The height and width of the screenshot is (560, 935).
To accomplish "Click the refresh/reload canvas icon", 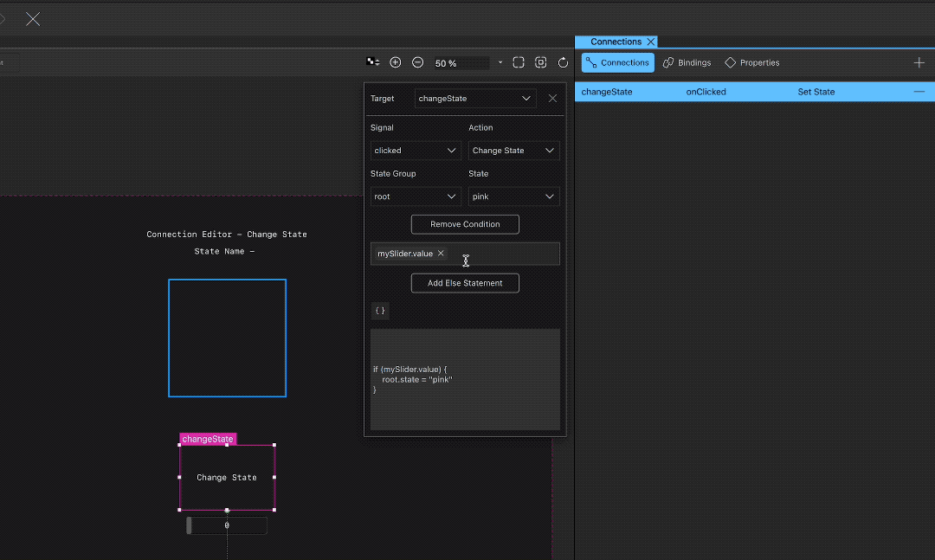I will pyautogui.click(x=561, y=61).
